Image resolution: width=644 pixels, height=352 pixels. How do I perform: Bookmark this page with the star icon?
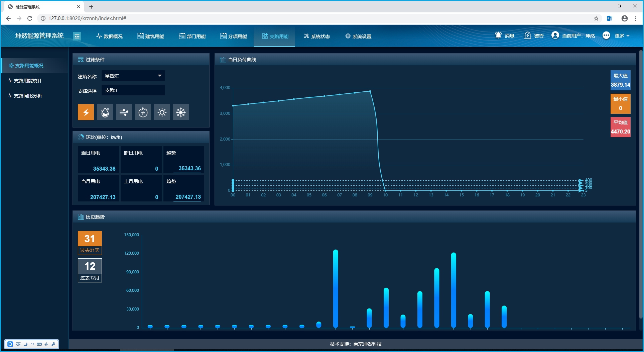click(596, 18)
